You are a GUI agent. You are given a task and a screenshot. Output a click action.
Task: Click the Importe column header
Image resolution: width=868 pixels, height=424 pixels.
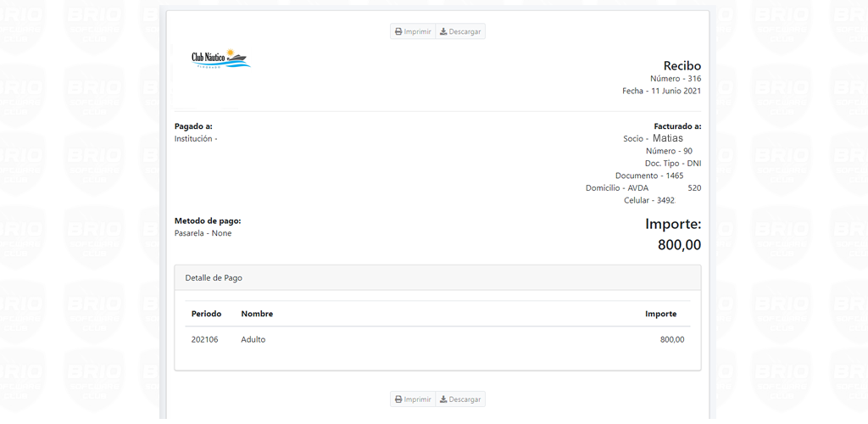(660, 314)
